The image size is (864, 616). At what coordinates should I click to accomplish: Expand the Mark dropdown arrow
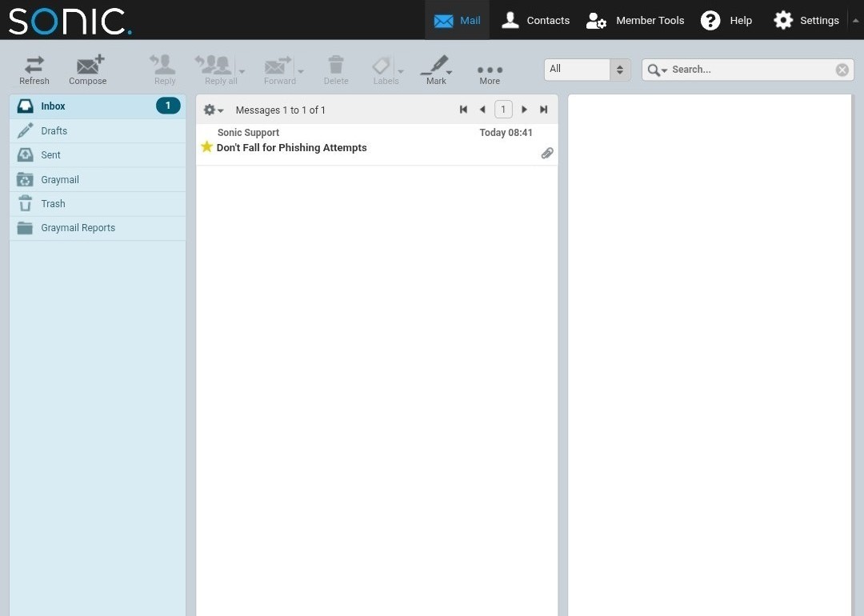click(450, 72)
